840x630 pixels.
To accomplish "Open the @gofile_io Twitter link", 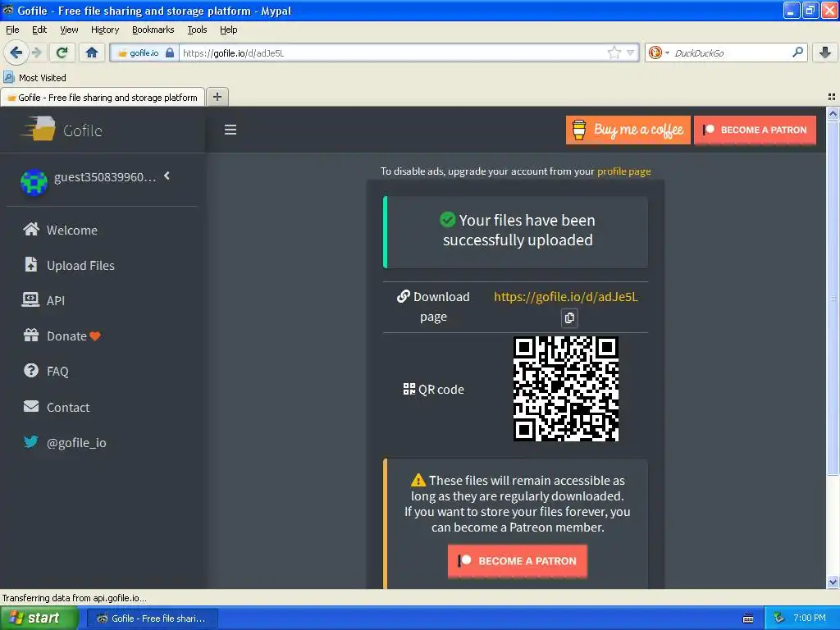I will (65, 442).
